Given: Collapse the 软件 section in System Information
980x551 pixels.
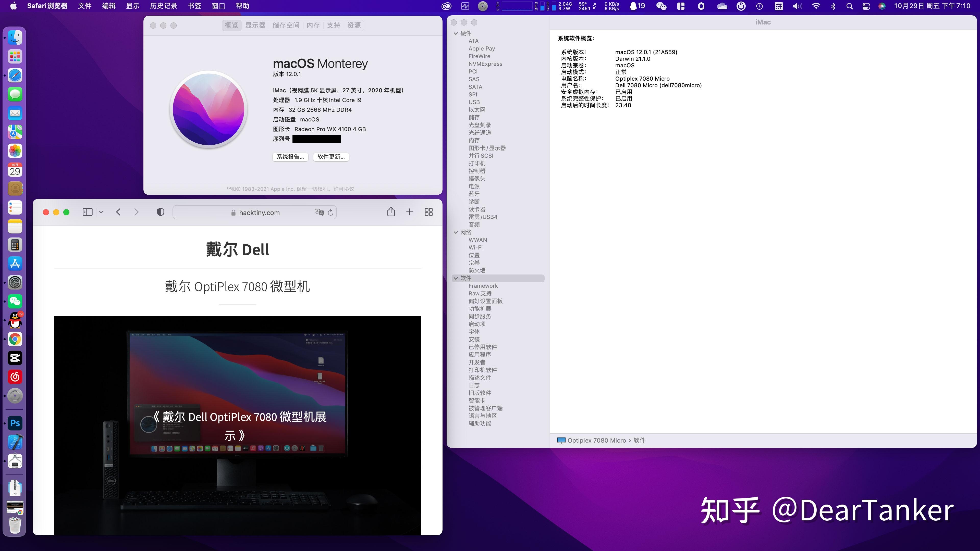Looking at the screenshot, I should tap(456, 278).
